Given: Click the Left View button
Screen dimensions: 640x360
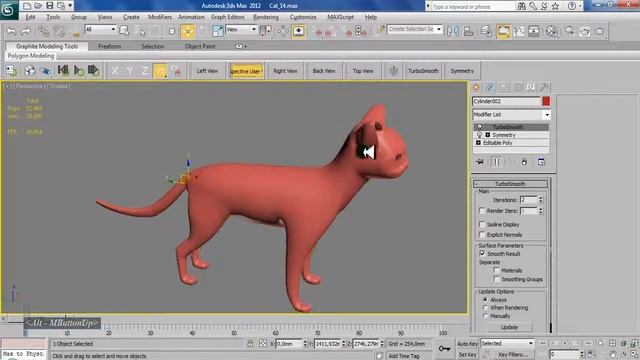Looking at the screenshot, I should tap(207, 71).
